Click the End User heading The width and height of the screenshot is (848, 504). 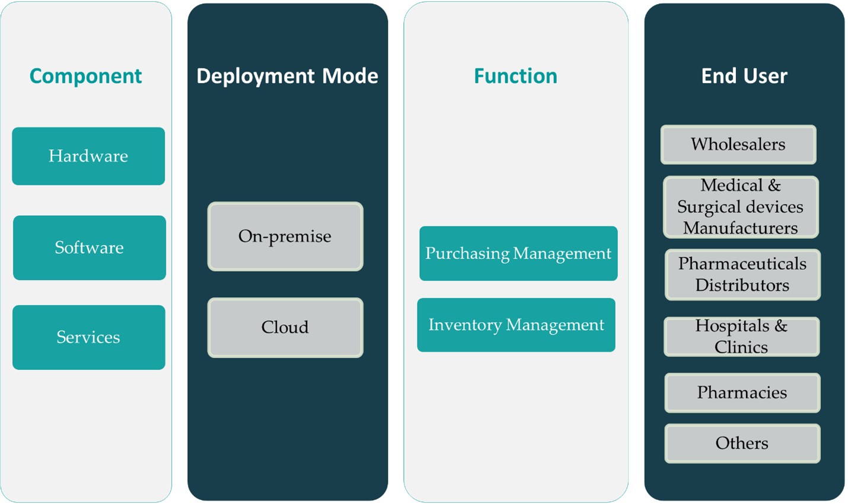click(x=744, y=76)
